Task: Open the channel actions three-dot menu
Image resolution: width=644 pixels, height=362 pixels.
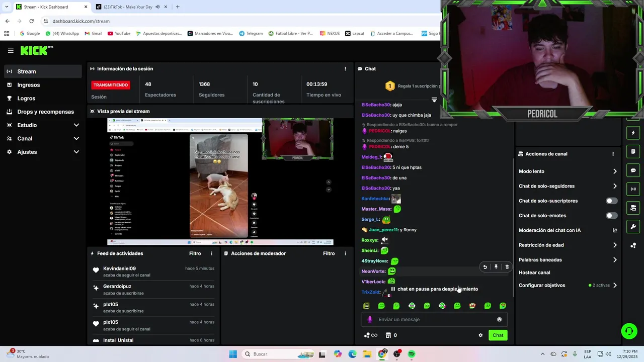Action: tap(613, 154)
